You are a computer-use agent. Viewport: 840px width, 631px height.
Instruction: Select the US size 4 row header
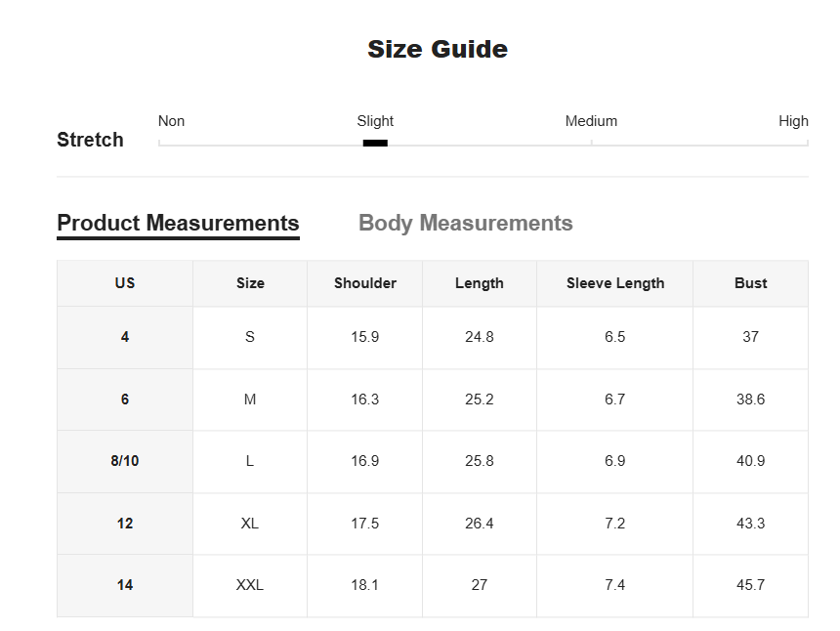[125, 337]
